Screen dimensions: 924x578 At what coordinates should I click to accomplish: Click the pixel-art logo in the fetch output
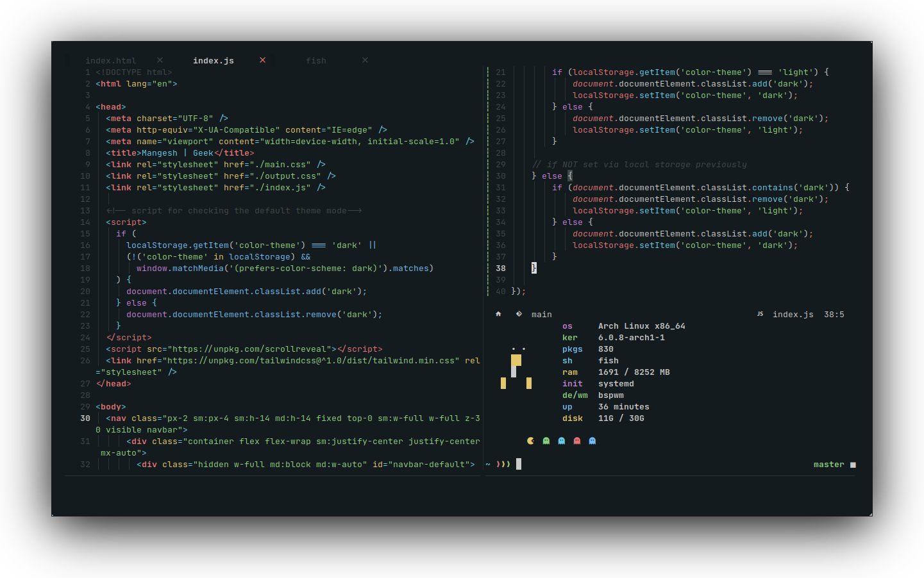click(516, 368)
